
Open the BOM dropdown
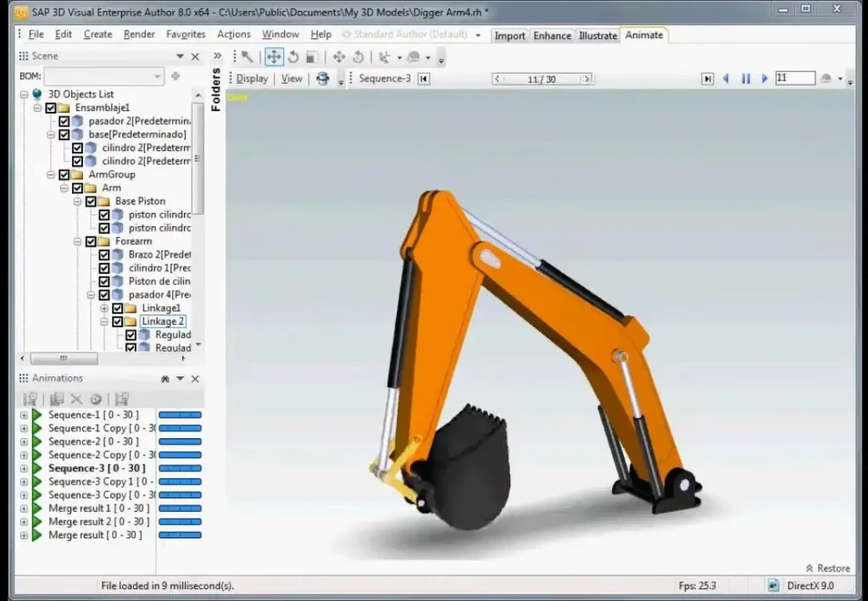click(157, 75)
